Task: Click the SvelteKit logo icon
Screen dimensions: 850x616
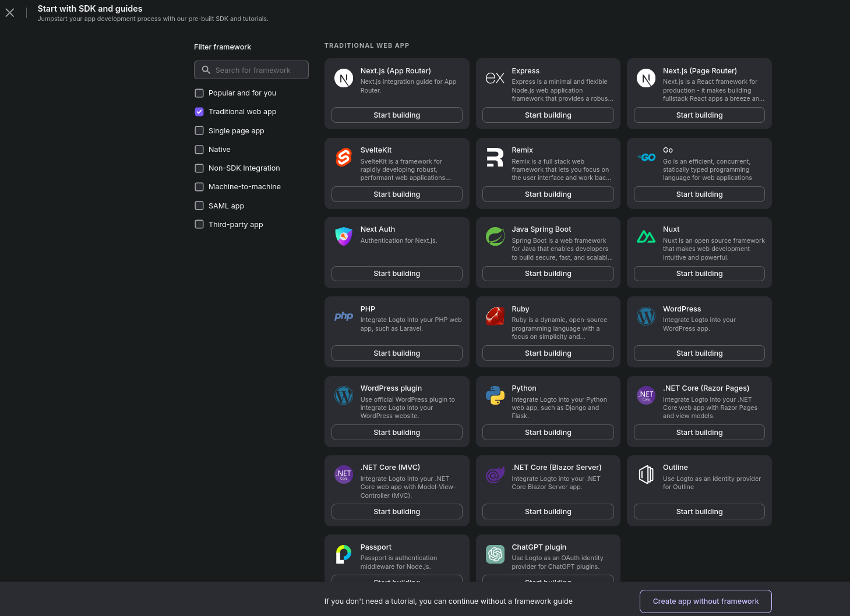Action: pos(344,157)
